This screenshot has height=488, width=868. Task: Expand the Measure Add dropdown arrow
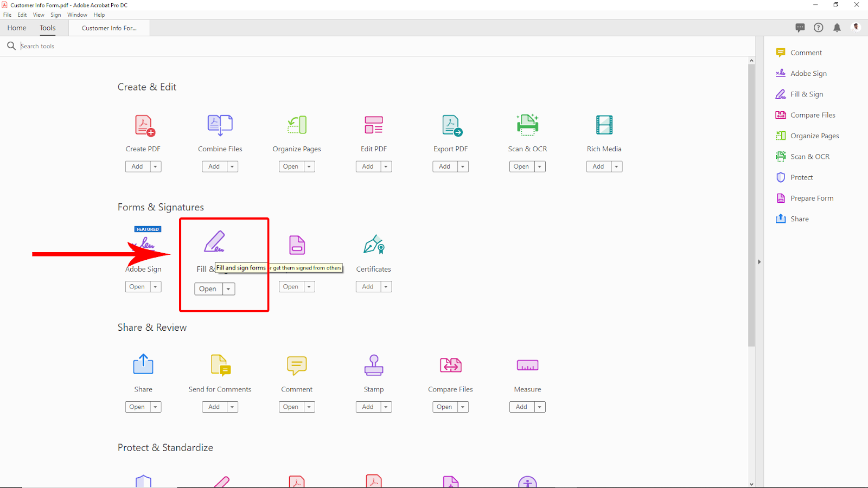click(x=540, y=407)
